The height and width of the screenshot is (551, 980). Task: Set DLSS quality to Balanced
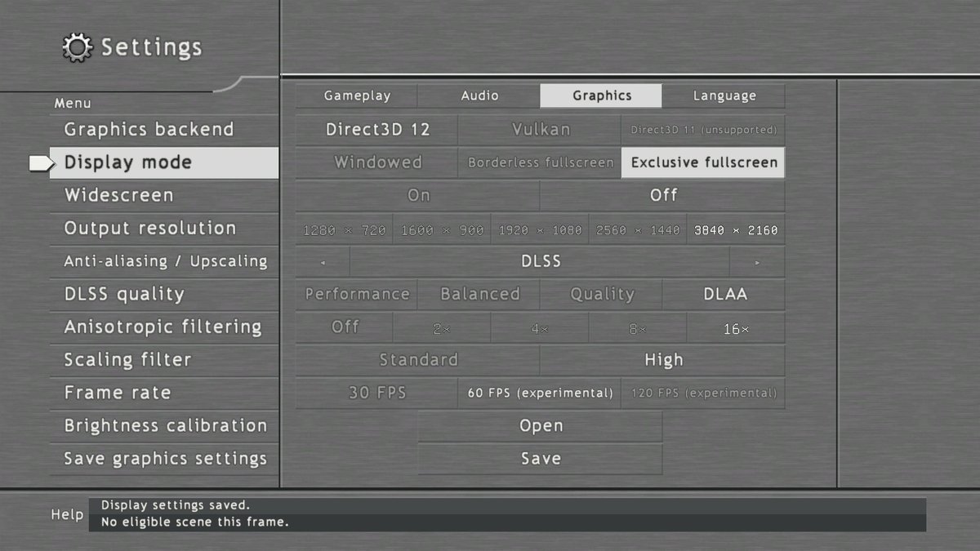tap(479, 295)
